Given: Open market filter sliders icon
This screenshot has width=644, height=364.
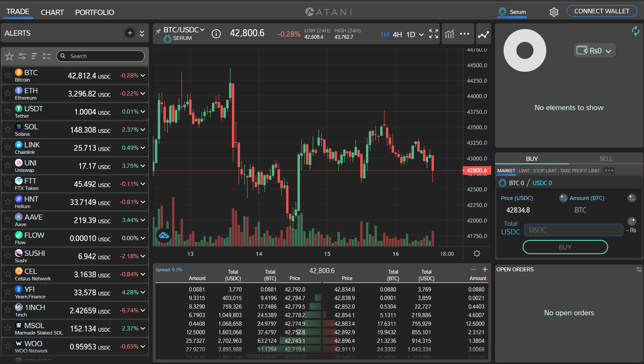Looking at the screenshot, I should click(22, 56).
